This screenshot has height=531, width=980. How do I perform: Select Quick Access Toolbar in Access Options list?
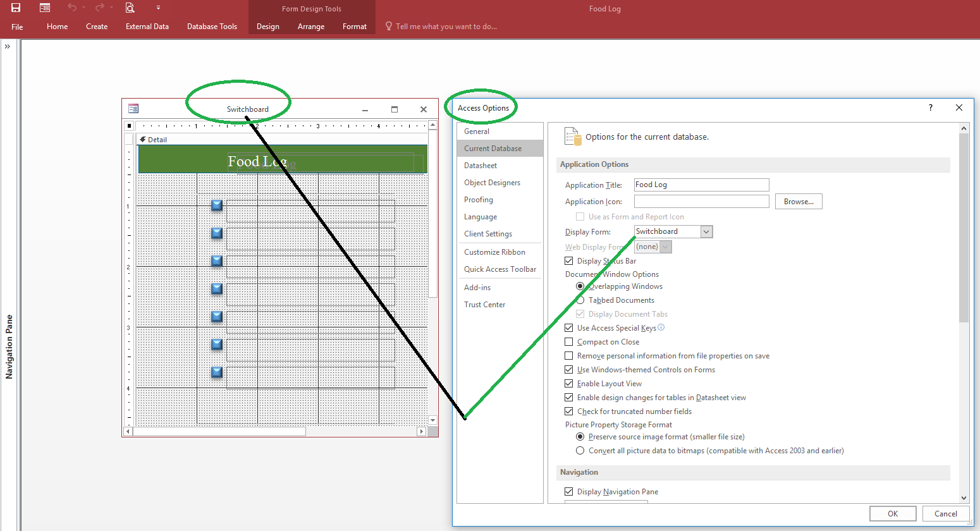(x=499, y=269)
